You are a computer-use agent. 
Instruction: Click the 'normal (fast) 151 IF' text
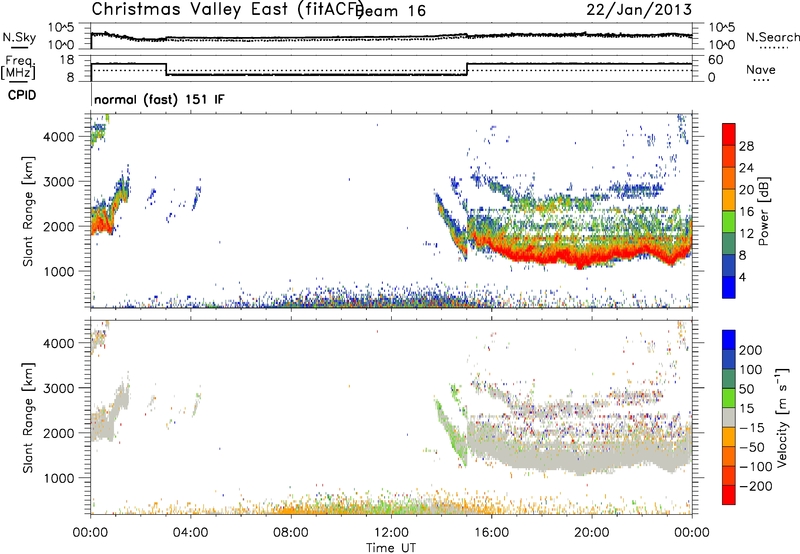point(159,99)
